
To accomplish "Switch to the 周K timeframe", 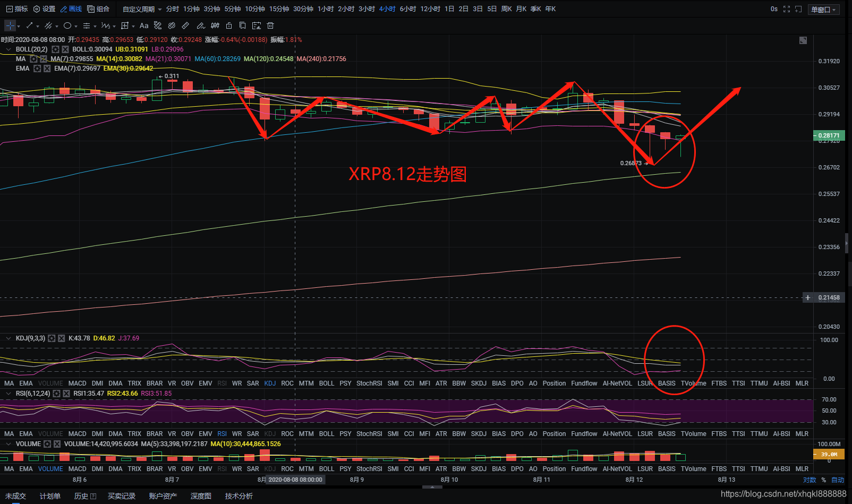I will tap(506, 9).
